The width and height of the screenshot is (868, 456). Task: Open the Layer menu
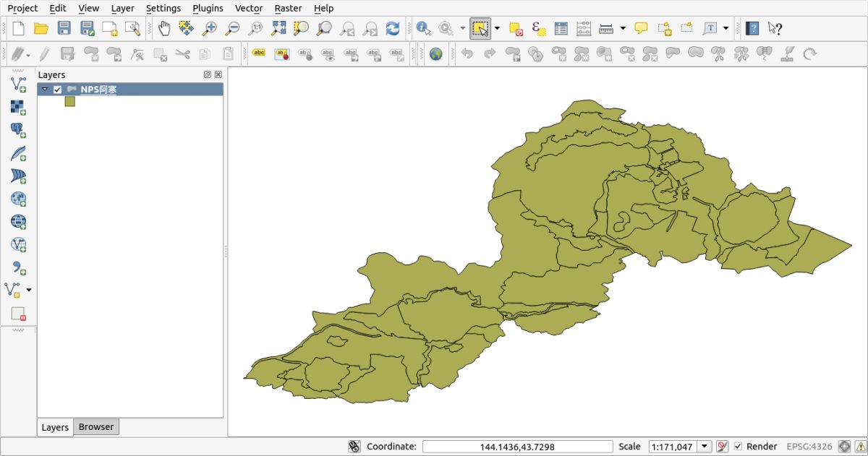(x=123, y=8)
